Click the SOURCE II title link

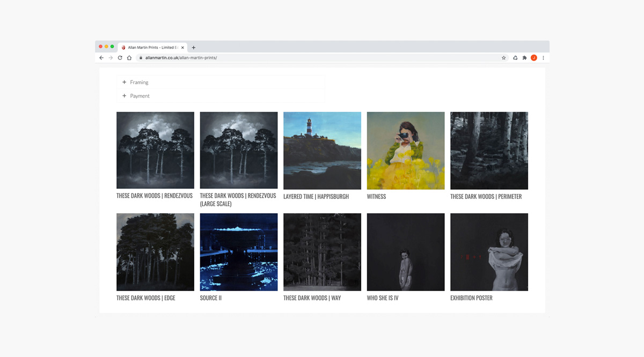(211, 298)
